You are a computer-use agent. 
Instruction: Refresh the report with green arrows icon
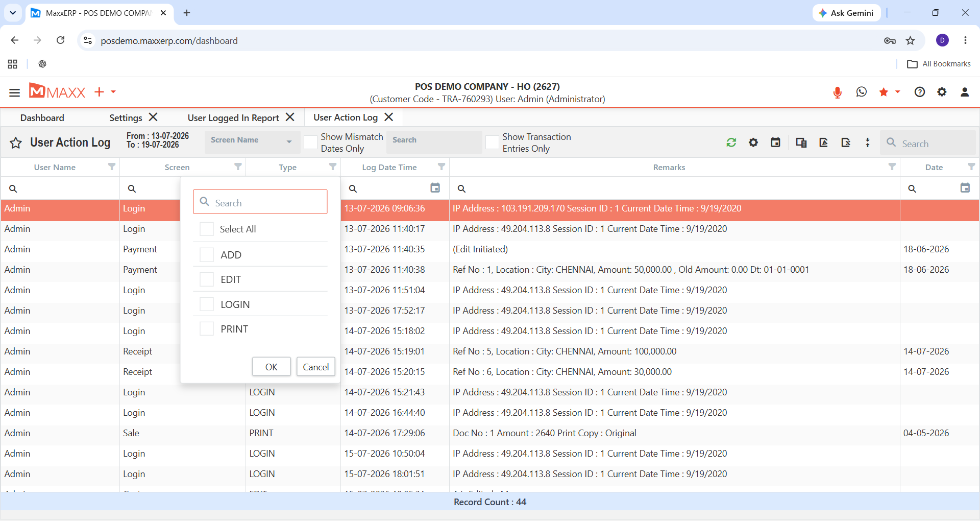coord(731,143)
